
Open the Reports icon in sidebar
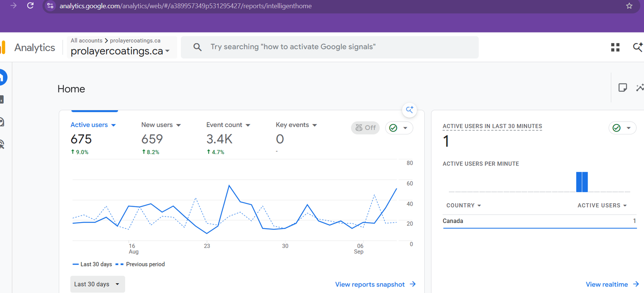click(2, 99)
